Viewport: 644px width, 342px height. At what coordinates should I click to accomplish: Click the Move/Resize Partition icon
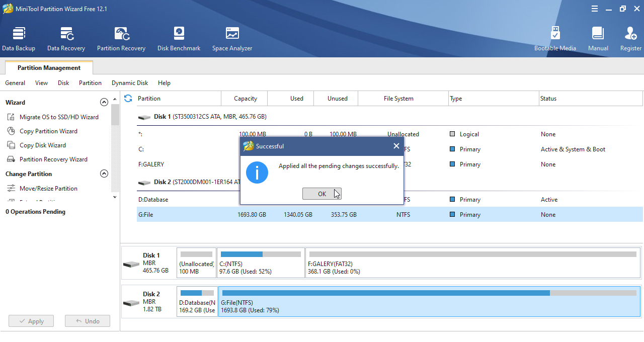[x=11, y=189]
